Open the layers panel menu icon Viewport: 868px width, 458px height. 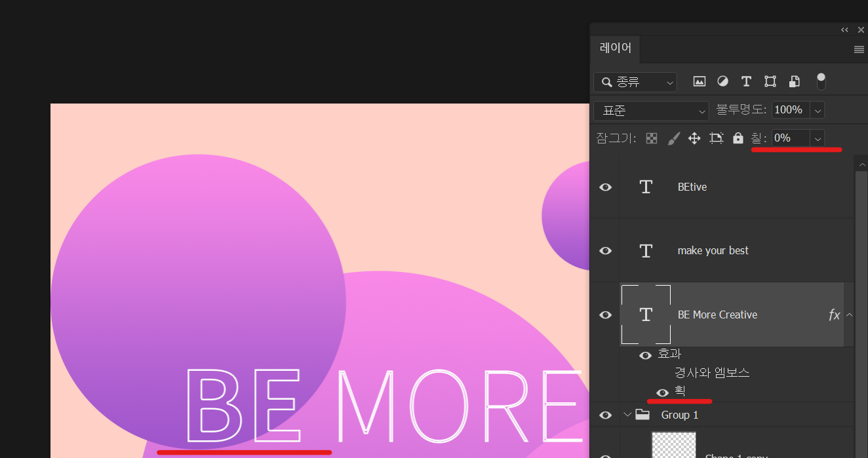coord(859,49)
